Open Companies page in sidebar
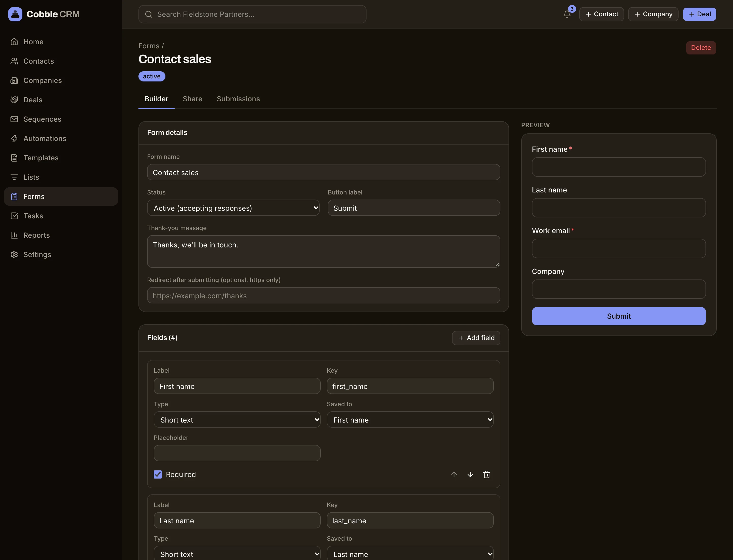This screenshot has height=560, width=733. point(61,80)
